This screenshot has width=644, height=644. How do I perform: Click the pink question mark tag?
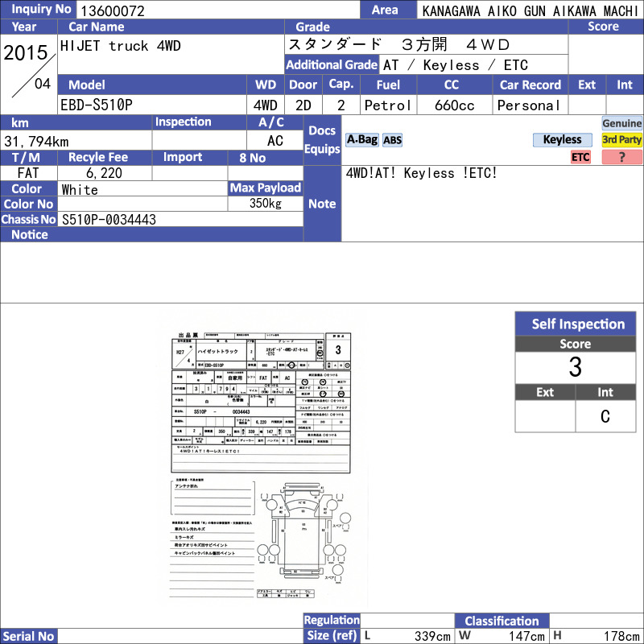[621, 157]
